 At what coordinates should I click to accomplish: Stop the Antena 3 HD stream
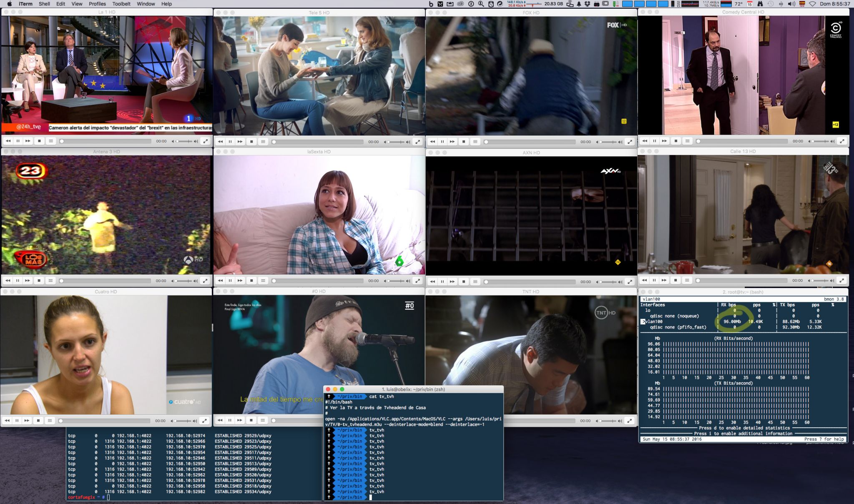(x=39, y=281)
